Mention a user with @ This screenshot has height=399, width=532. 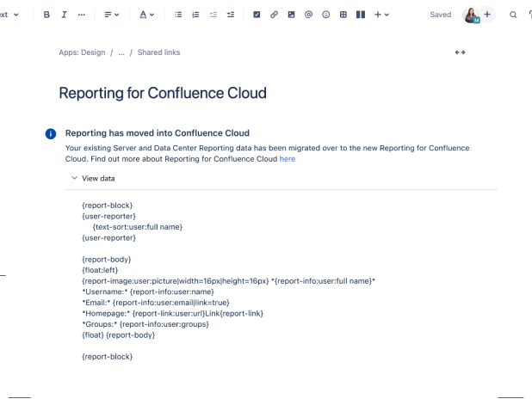pyautogui.click(x=308, y=15)
